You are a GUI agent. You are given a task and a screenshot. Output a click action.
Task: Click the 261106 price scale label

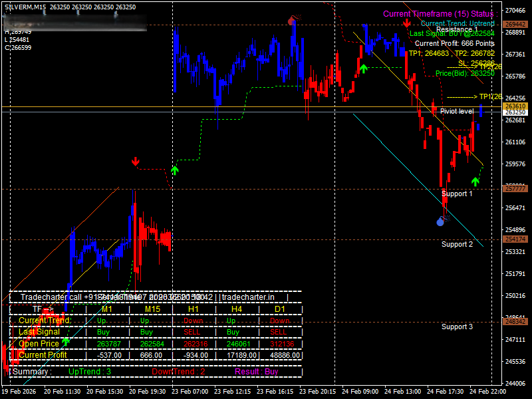(515, 142)
